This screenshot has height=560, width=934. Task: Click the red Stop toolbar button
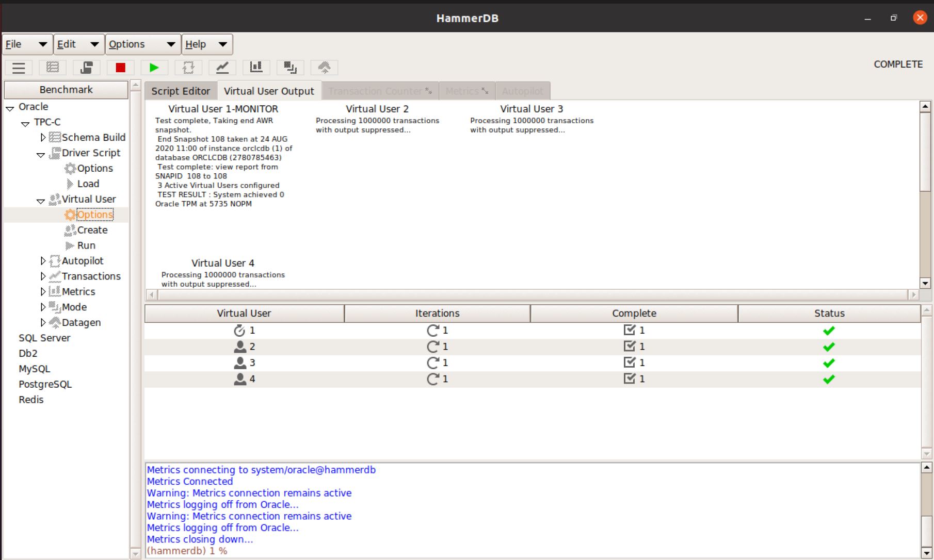[120, 68]
